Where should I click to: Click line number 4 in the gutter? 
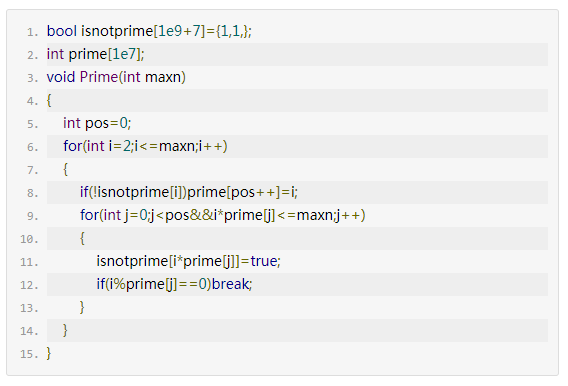point(32,101)
